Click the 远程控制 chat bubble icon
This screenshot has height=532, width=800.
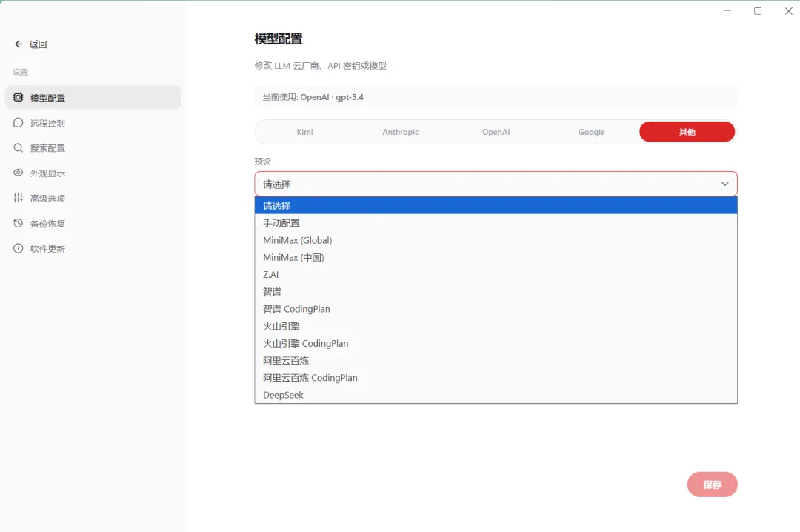coord(19,123)
